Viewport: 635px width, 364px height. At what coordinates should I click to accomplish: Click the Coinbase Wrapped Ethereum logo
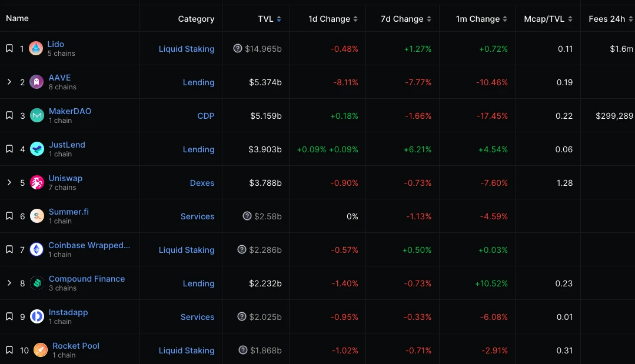point(36,249)
